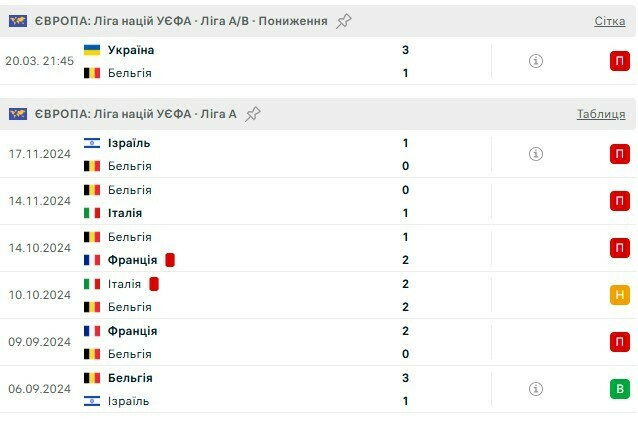
Task: Open the Таблиця standings link
Action: [x=600, y=114]
